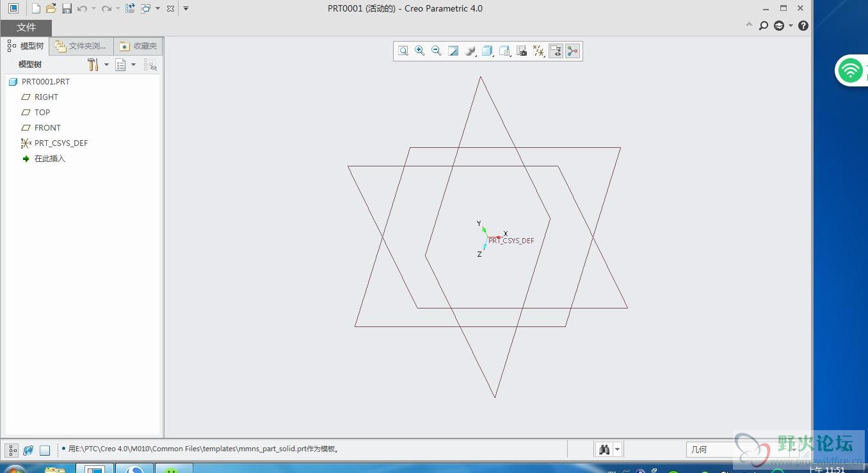The height and width of the screenshot is (473, 868).
Task: Toggle the model tree navigator display
Action: coord(12,450)
